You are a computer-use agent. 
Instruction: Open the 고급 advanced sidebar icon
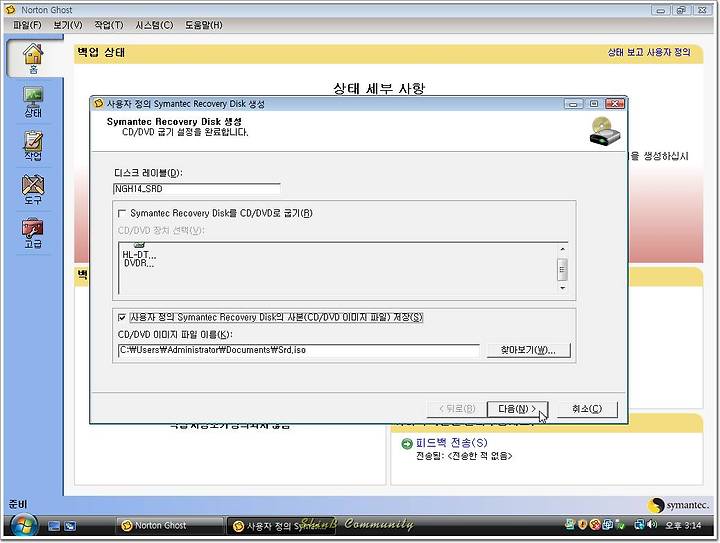(33, 233)
